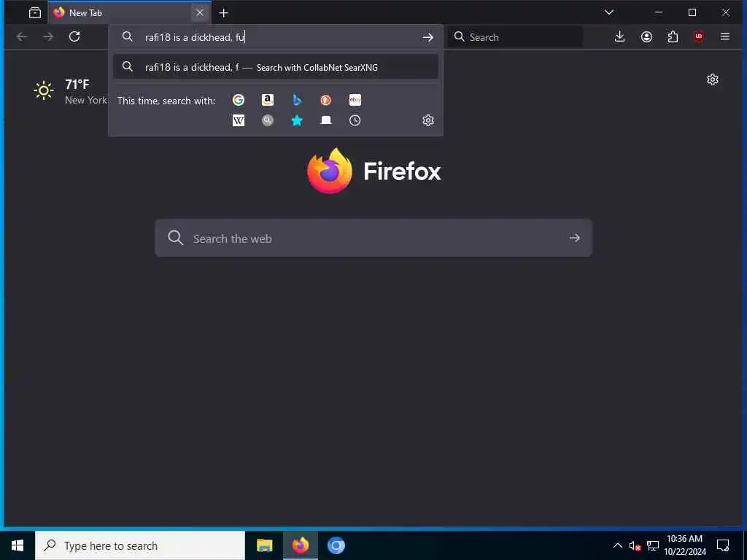Click the Go arrow in address bar

click(x=427, y=37)
